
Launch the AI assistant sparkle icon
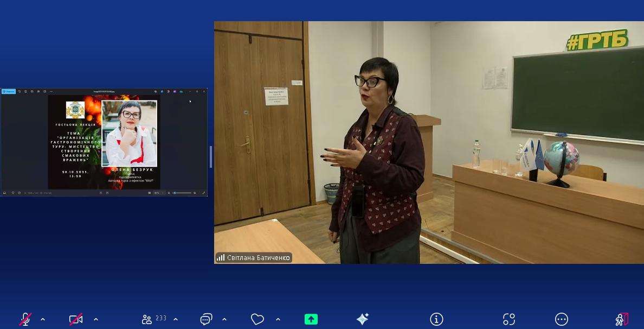pyautogui.click(x=362, y=319)
